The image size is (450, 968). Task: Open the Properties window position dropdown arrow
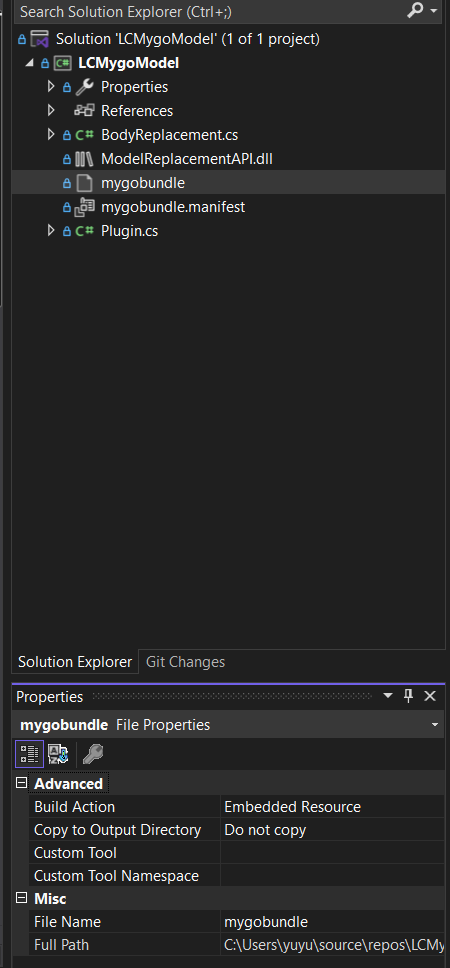[x=388, y=696]
